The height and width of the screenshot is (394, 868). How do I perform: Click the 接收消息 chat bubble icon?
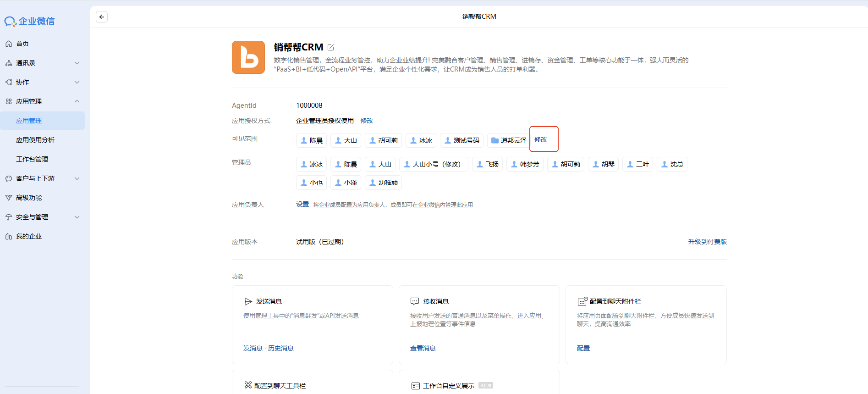415,301
